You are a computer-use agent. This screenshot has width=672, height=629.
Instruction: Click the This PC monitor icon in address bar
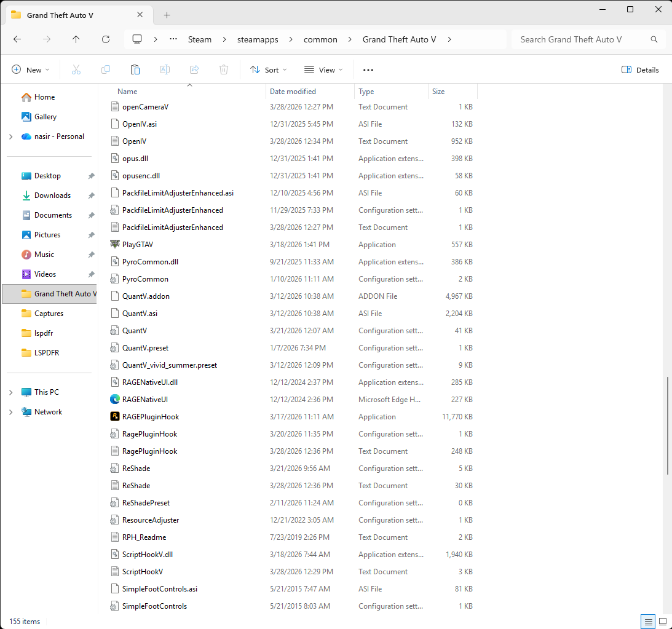pyautogui.click(x=137, y=39)
